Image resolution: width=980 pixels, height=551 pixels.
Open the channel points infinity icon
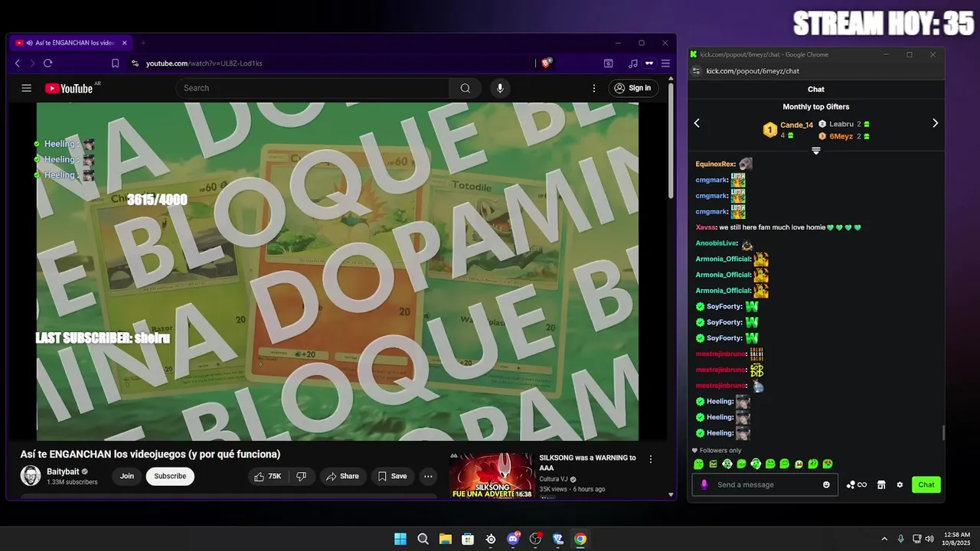[x=857, y=484]
